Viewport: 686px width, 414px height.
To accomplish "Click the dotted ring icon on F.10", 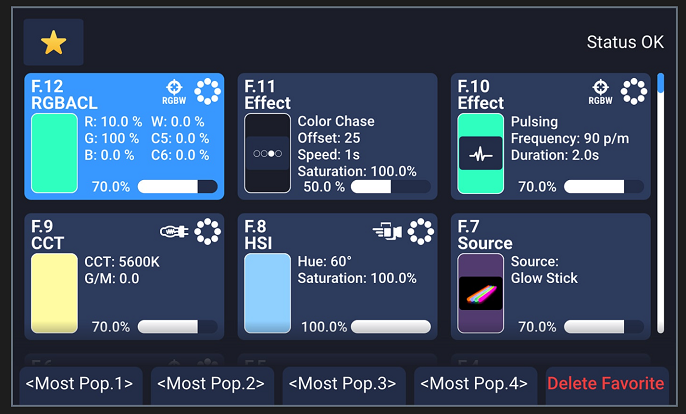I will [x=634, y=91].
